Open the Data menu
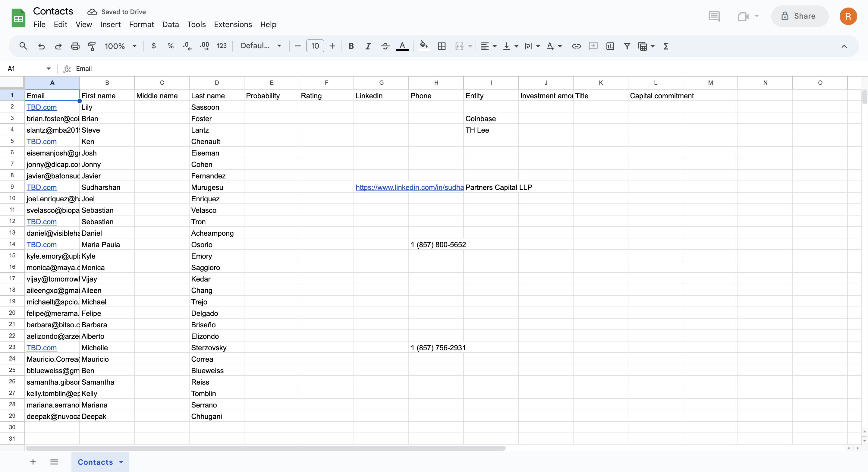 171,24
